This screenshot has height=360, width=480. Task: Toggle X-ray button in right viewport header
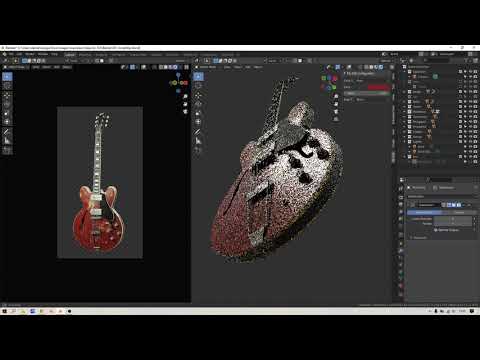coord(359,67)
